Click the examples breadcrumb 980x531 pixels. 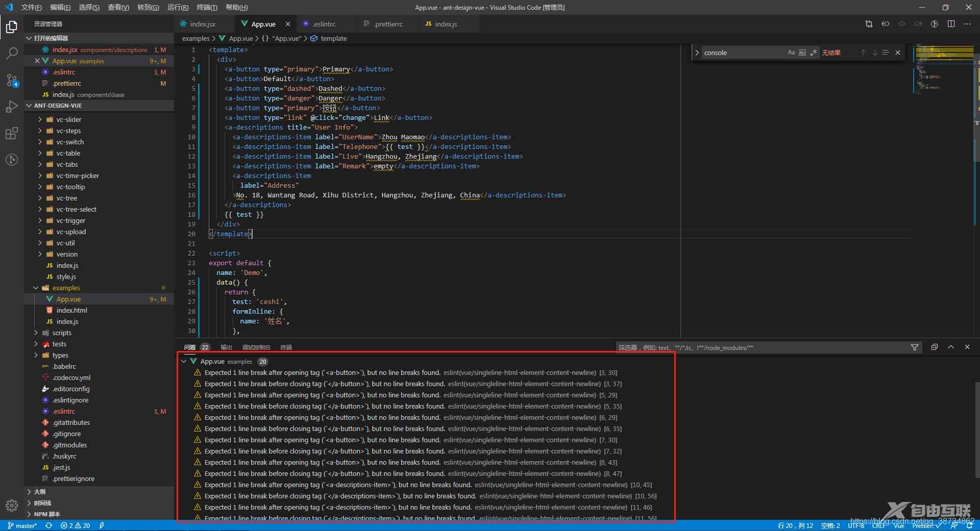click(196, 38)
